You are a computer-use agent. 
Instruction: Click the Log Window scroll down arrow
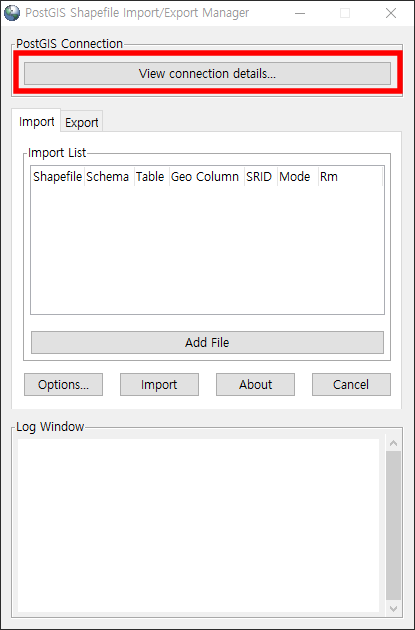(394, 608)
